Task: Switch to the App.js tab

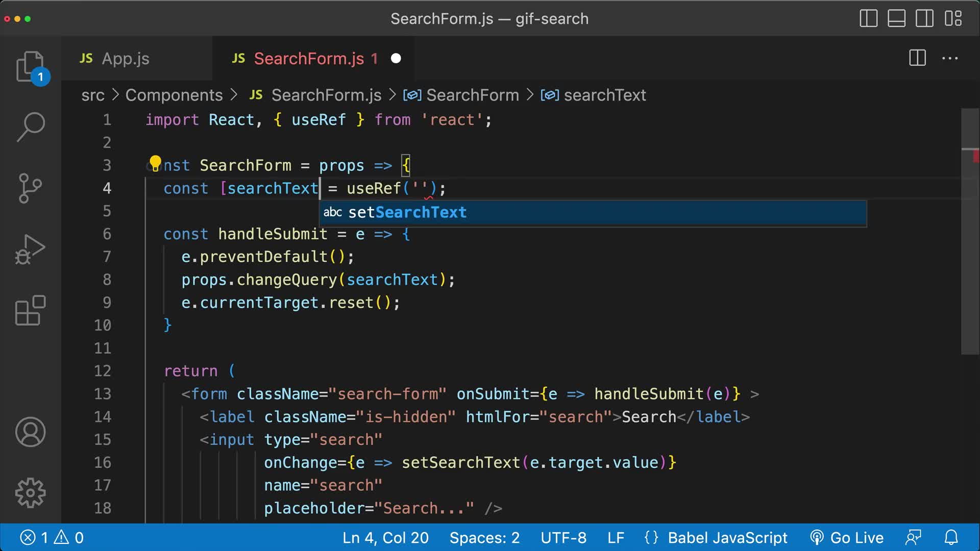Action: tap(125, 58)
